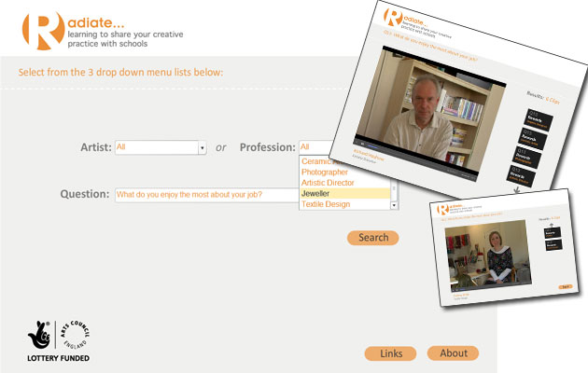Click the profession list down scroll arrow
This screenshot has height=373, width=588.
pos(394,205)
